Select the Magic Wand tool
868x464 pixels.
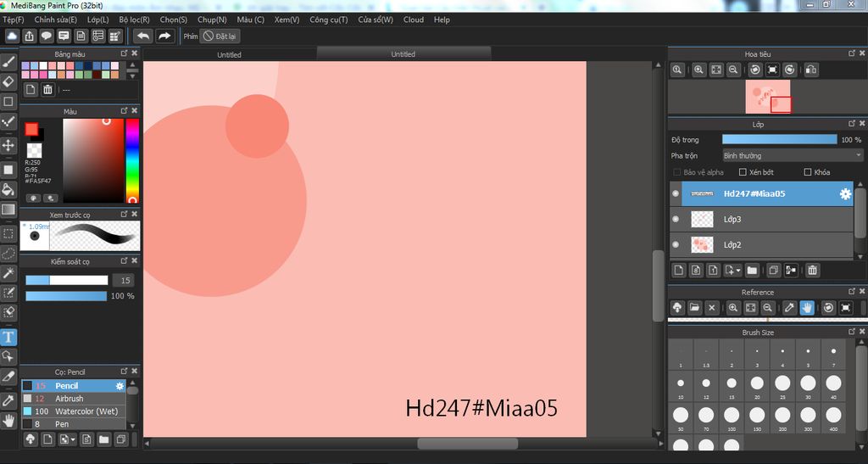pyautogui.click(x=8, y=272)
